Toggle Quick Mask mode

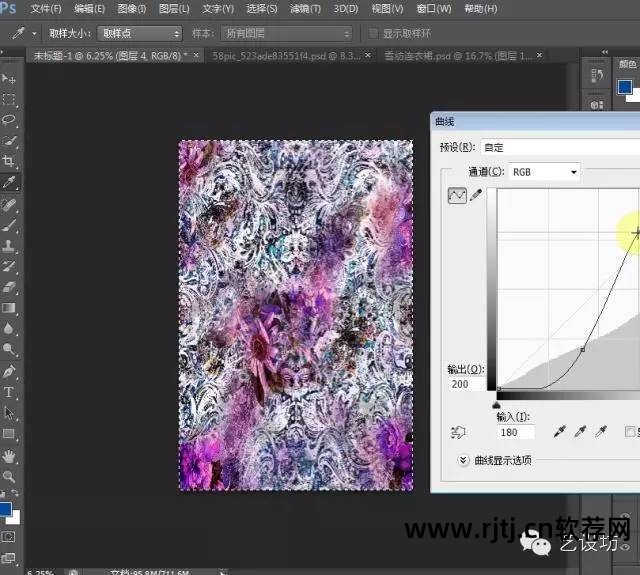[9, 537]
